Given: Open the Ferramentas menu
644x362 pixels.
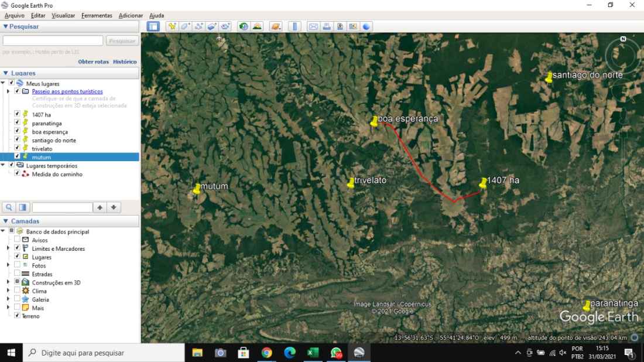Looking at the screenshot, I should [x=97, y=16].
